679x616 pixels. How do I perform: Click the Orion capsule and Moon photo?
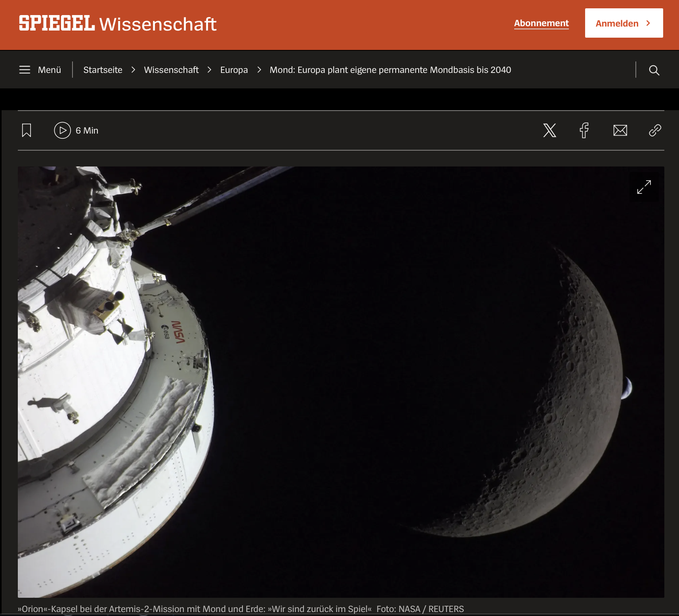(341, 381)
